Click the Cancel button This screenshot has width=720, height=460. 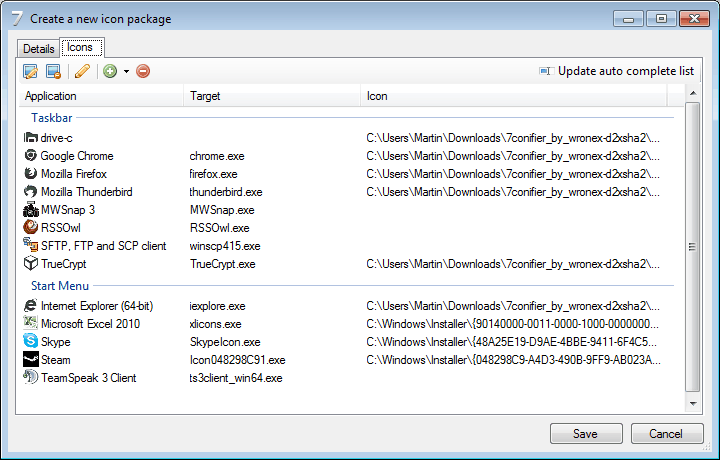pos(667,434)
